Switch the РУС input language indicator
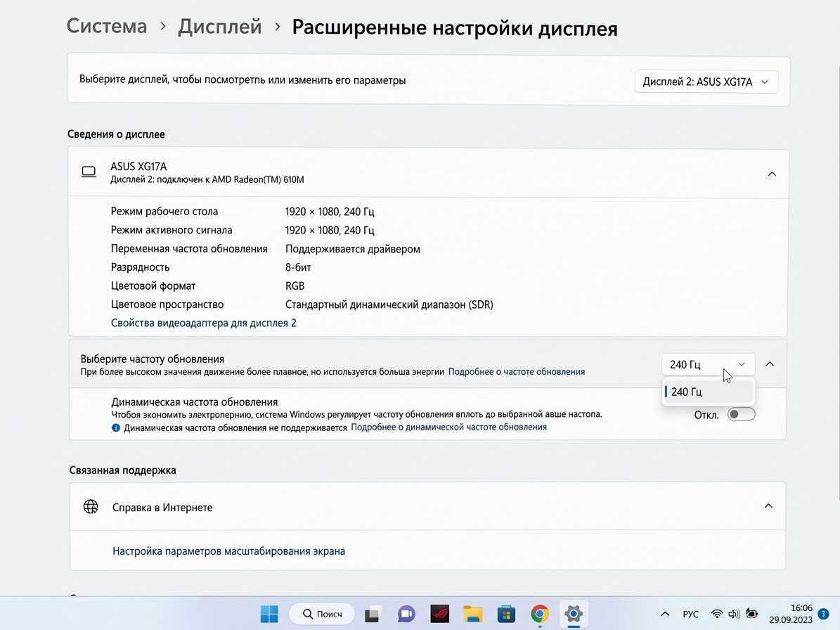The width and height of the screenshot is (840, 630). (x=690, y=614)
